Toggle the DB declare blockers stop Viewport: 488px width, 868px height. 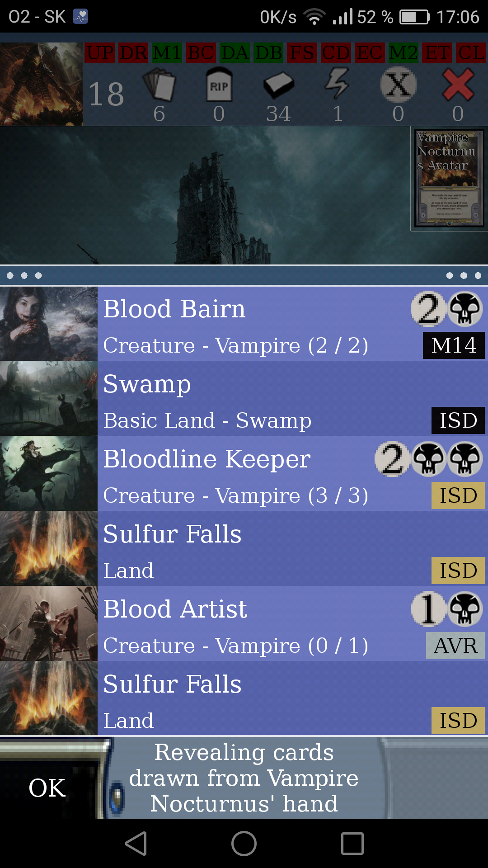[x=268, y=53]
